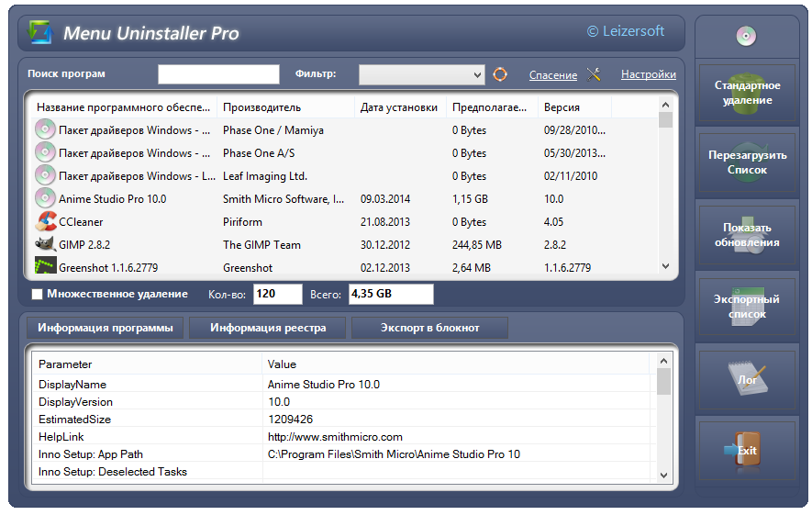This screenshot has width=812, height=515.
Task: Focus the Поиск програм search field
Action: coord(218,74)
